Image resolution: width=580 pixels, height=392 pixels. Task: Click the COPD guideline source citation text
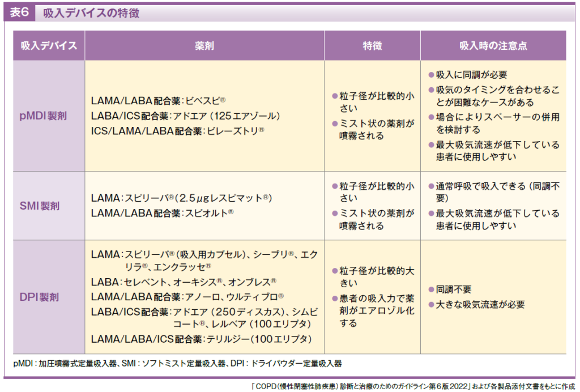click(408, 385)
